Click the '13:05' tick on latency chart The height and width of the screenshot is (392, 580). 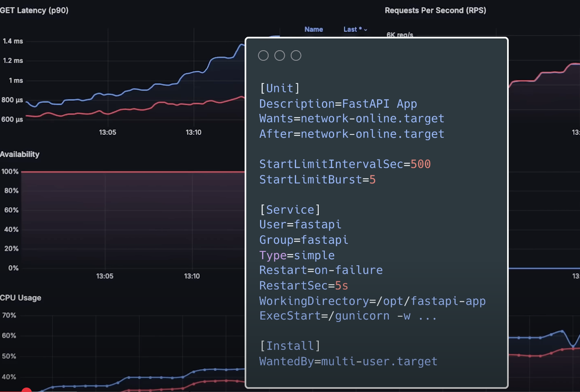point(107,132)
